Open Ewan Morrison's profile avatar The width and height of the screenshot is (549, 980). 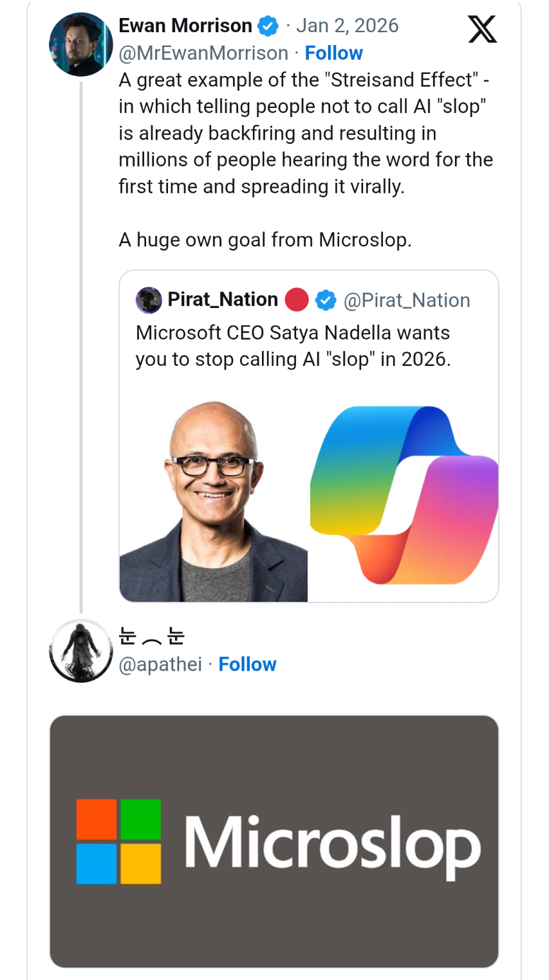80,44
